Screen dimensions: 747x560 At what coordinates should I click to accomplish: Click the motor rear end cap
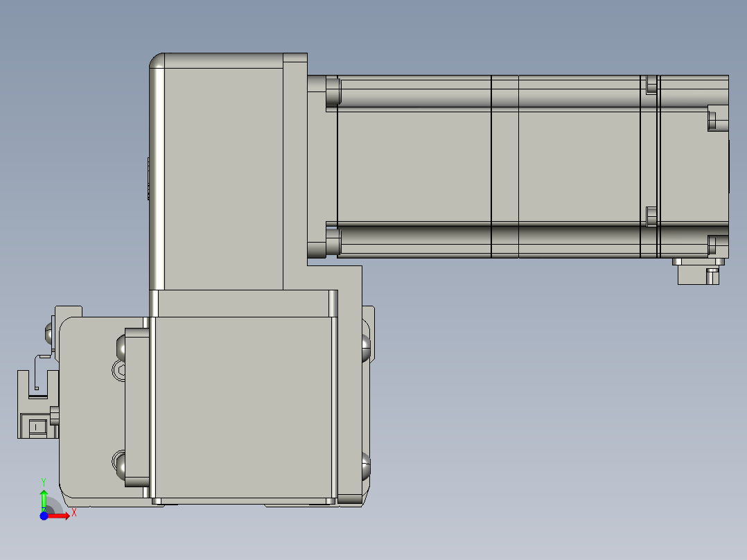(694, 166)
